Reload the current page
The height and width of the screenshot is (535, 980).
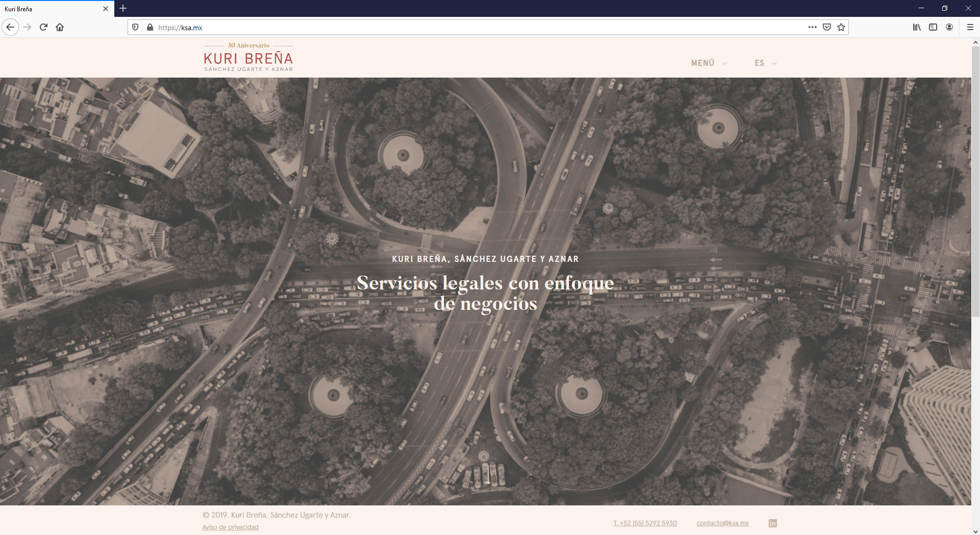[x=43, y=28]
